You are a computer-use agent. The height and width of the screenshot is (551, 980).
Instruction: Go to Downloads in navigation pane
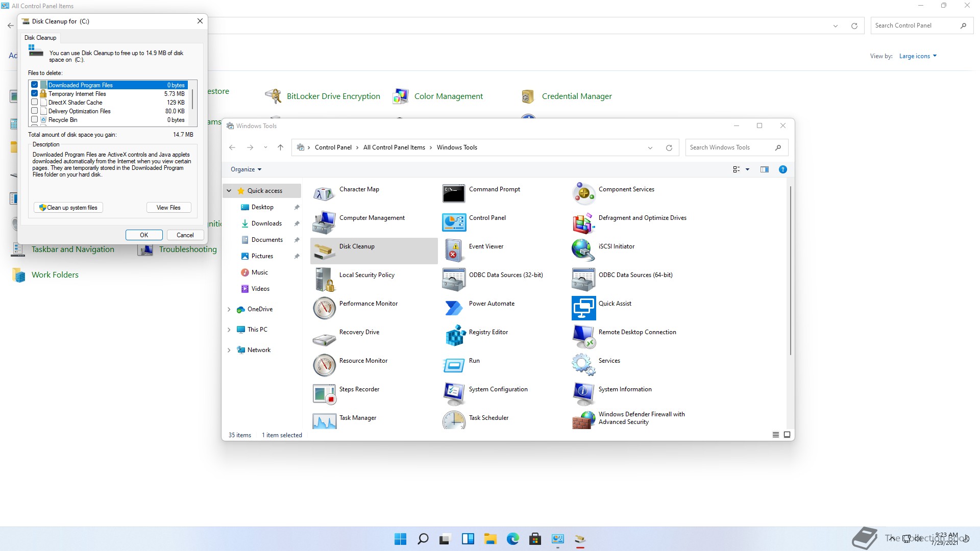266,223
